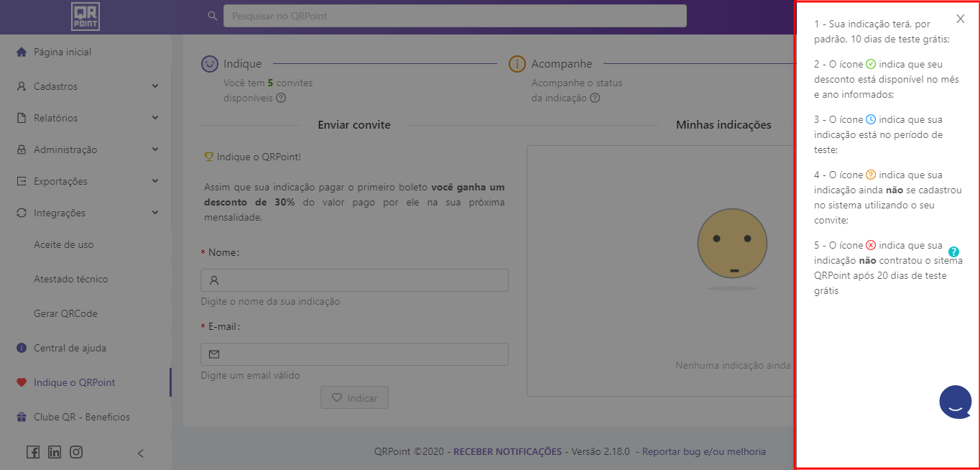The width and height of the screenshot is (980, 470).
Task: Go to Página inicial
Action: click(x=62, y=52)
